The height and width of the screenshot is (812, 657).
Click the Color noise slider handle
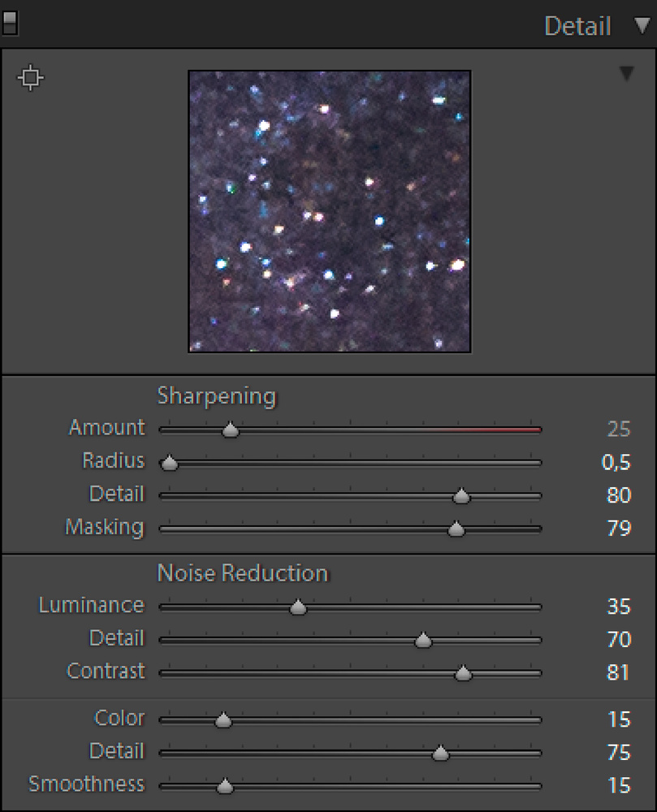[223, 719]
